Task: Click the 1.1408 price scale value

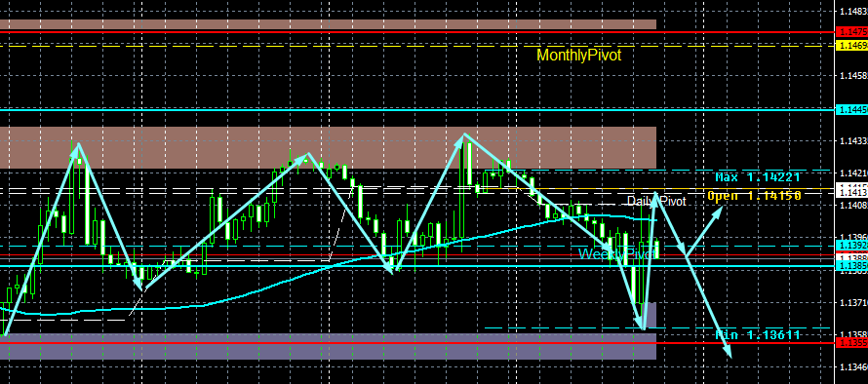Action: pos(852,206)
